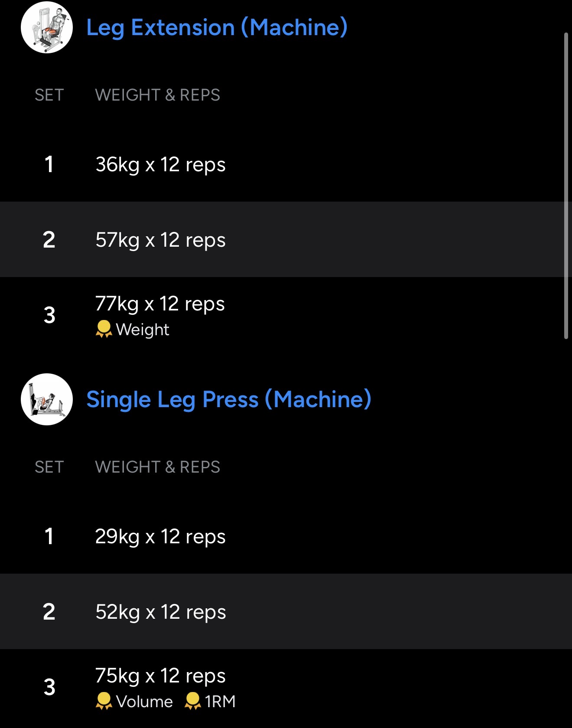This screenshot has width=572, height=728.
Task: Tap the Single Leg Press thumbnail icon
Action: pos(47,399)
